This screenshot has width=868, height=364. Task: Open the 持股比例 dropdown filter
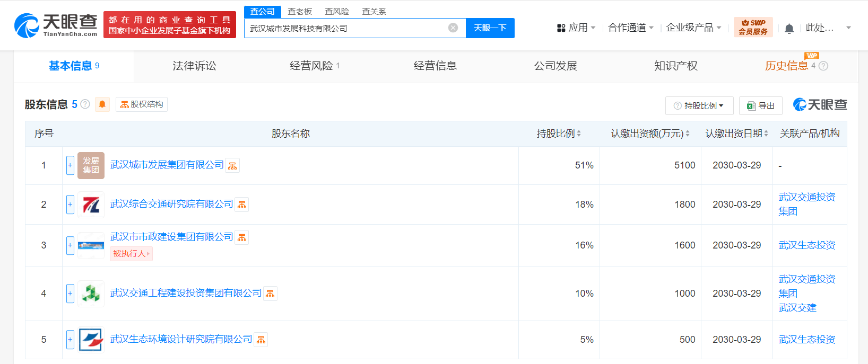coord(699,106)
